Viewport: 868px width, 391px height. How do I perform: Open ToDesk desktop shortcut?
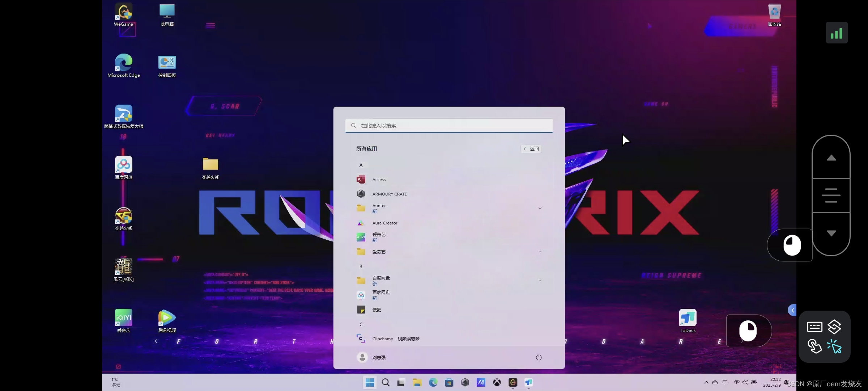(688, 321)
